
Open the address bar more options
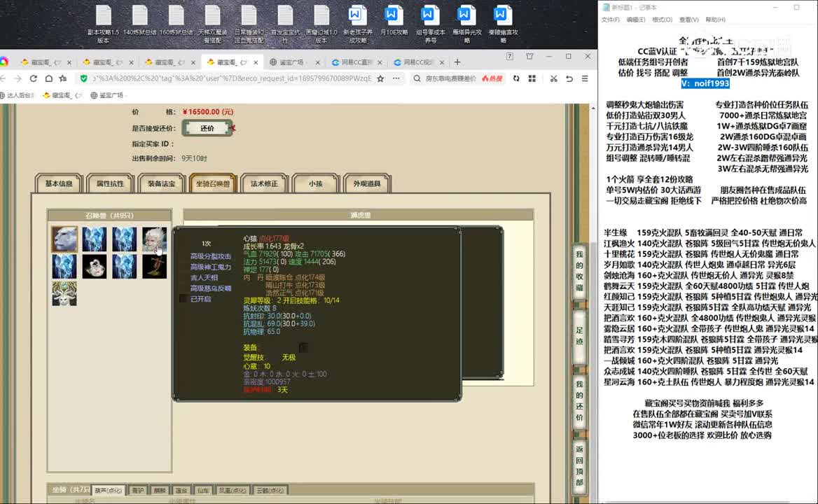click(396, 78)
